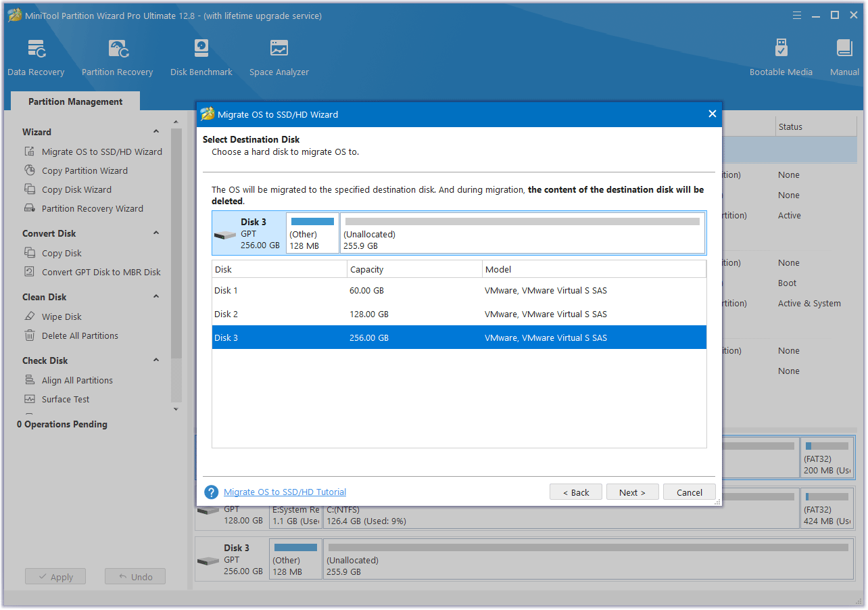Viewport: 868px width, 610px height.
Task: Sort by Disk column header
Action: (279, 269)
